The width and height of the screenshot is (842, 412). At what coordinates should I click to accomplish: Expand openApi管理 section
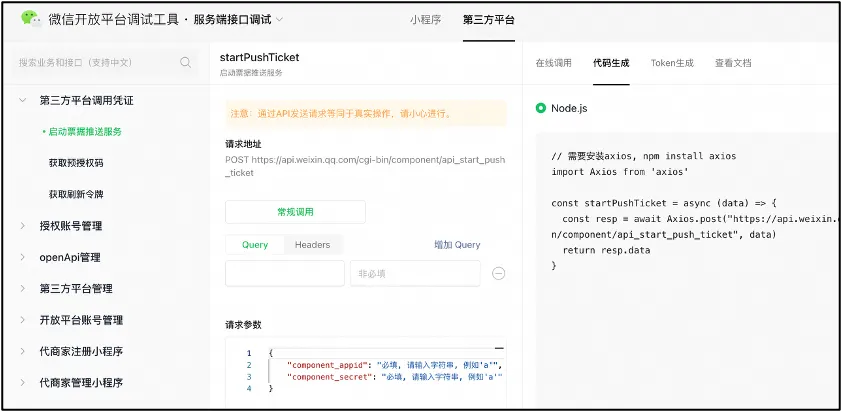pyautogui.click(x=23, y=257)
